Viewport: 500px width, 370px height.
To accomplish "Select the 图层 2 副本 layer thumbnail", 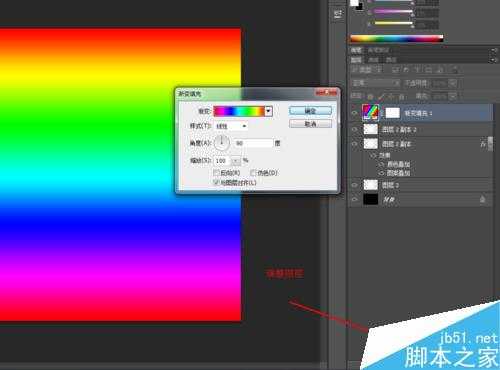I will click(x=371, y=144).
